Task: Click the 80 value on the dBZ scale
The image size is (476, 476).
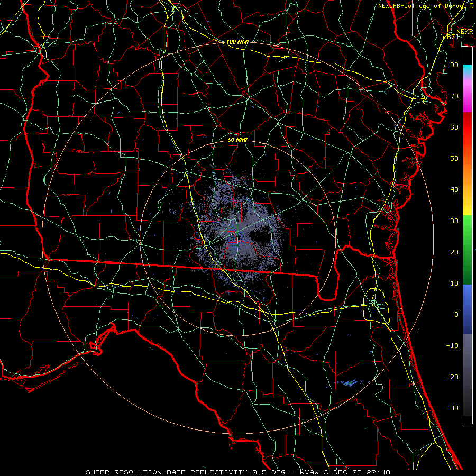Action: 454,65
